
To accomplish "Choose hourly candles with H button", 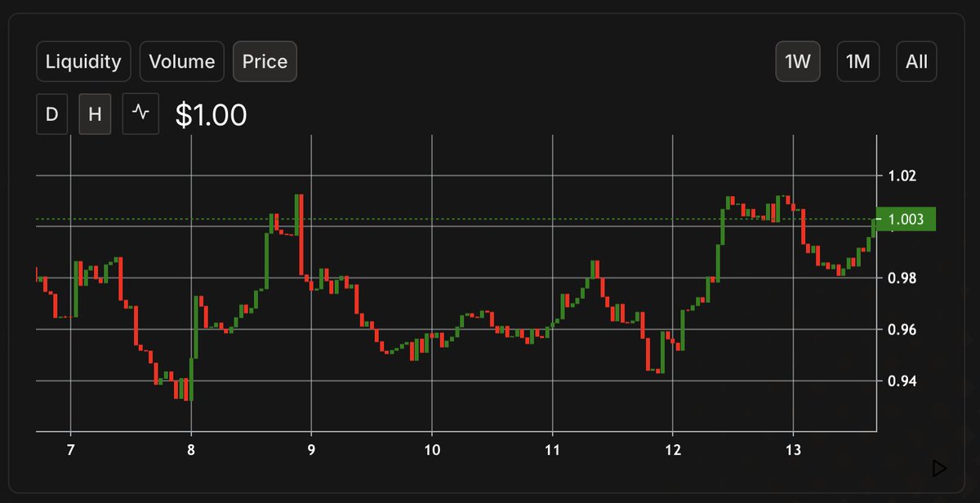I will [95, 114].
